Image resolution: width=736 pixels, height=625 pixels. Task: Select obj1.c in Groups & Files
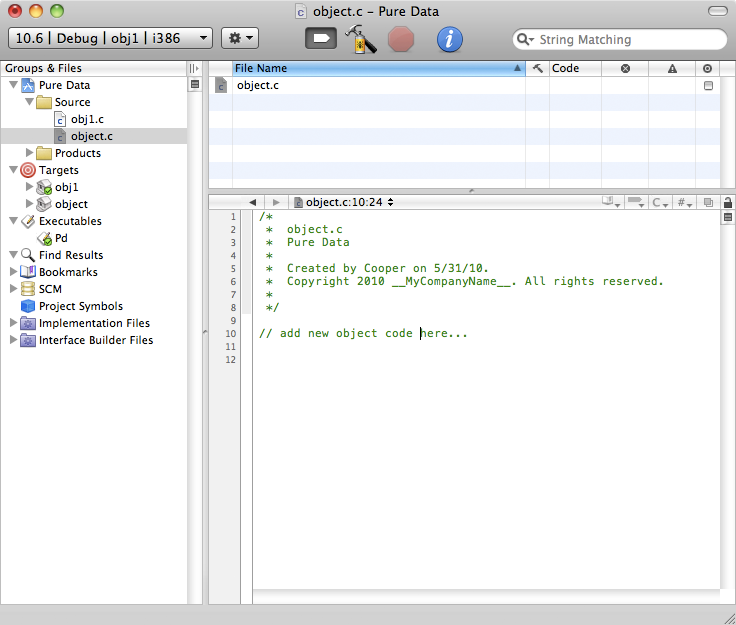[87, 119]
